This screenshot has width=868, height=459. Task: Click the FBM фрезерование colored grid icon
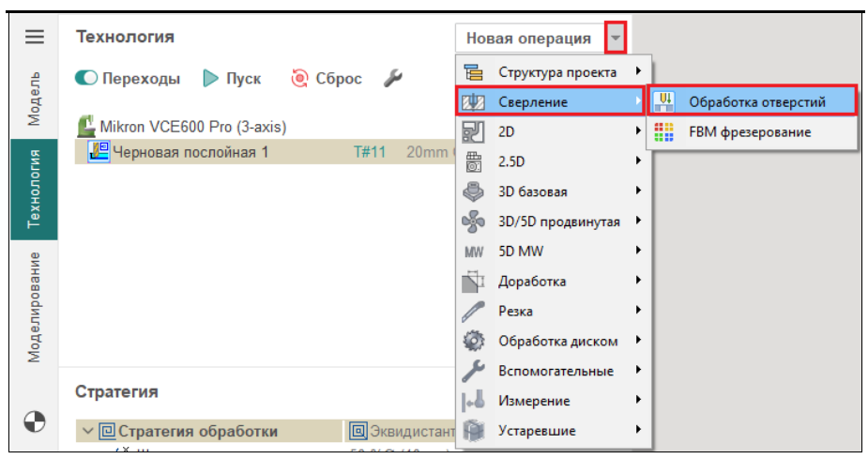[x=664, y=131]
